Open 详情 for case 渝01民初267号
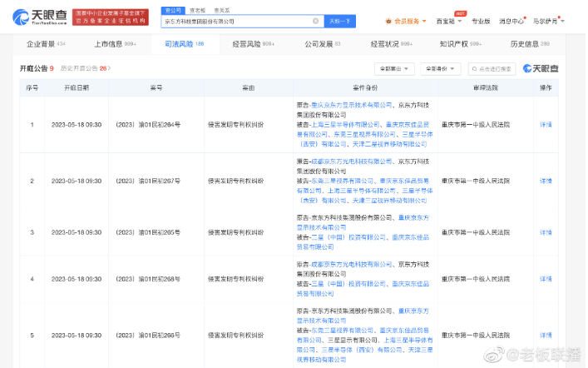588x368 pixels. 546,181
